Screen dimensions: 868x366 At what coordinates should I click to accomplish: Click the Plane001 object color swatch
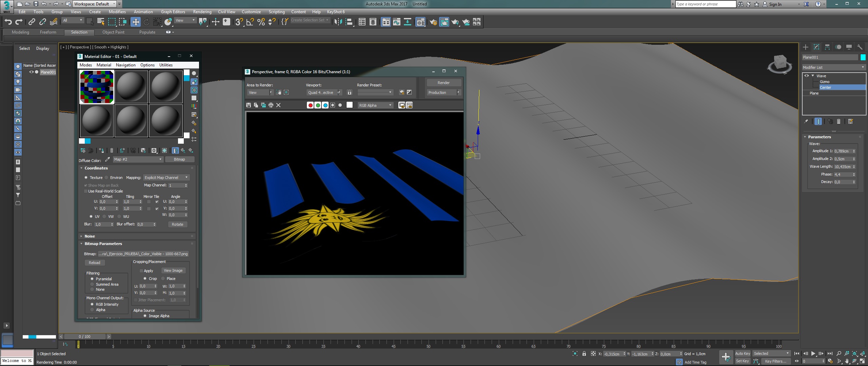point(863,57)
